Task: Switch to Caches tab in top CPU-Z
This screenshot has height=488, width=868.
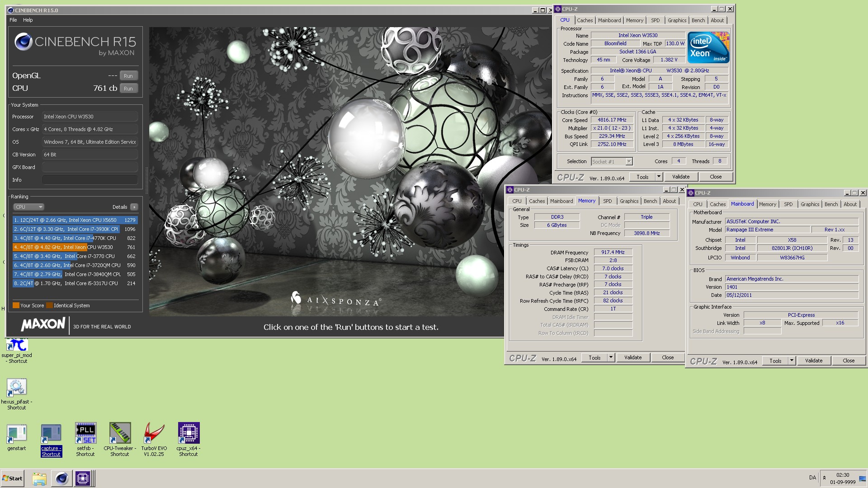Action: point(585,20)
